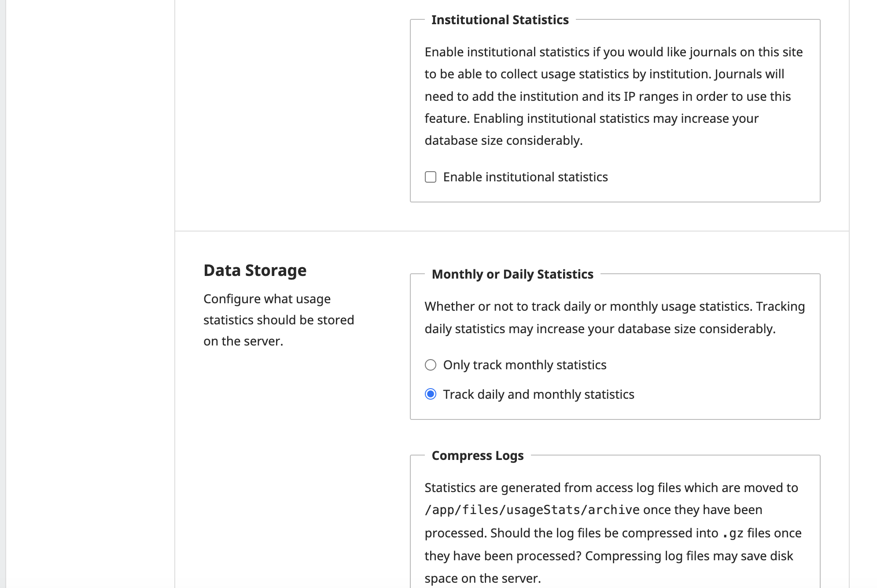Click the 'Data Storage' section heading
The width and height of the screenshot is (877, 588).
pos(255,270)
